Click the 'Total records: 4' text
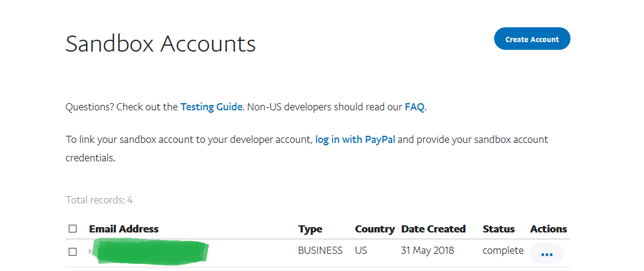Viewport: 644px width, 271px height. click(x=99, y=200)
